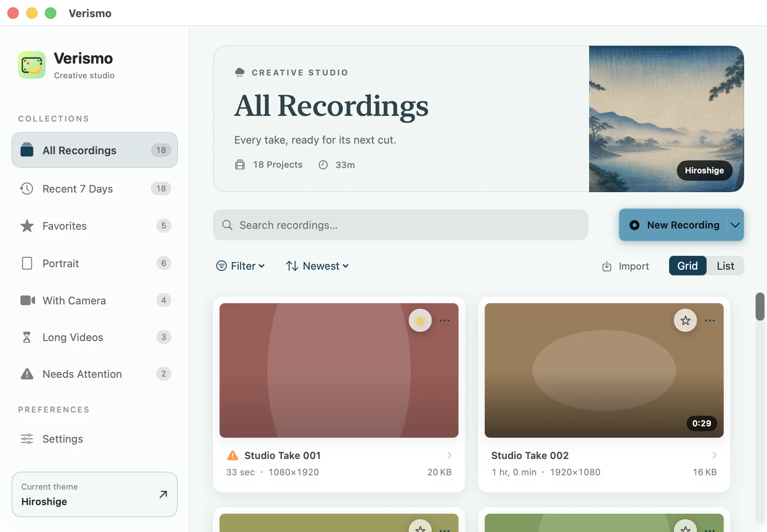Open the Current theme Hiroshige card

pos(95,494)
